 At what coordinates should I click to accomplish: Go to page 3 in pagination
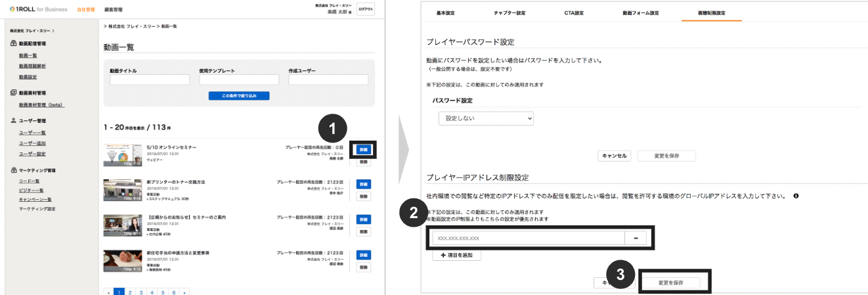coord(141,292)
